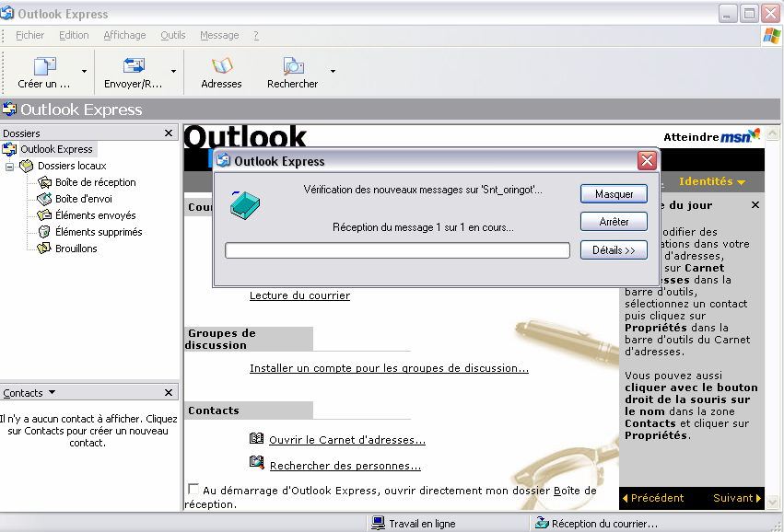Viewport: 784px width, 532px height.
Task: Click the Éléments envoyés folder icon
Action: (x=44, y=215)
